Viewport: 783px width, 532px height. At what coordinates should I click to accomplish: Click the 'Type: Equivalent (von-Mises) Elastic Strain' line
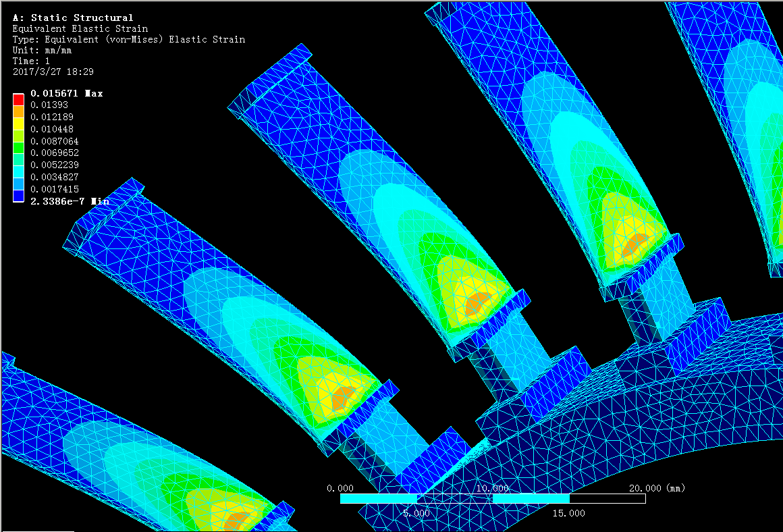point(129,39)
